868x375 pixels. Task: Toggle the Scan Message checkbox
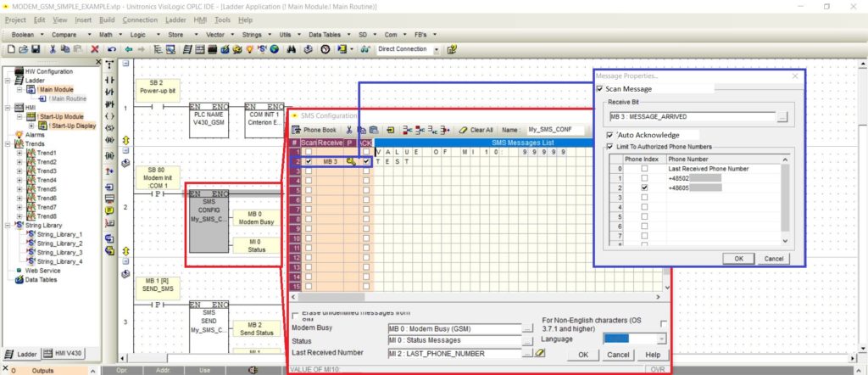(600, 88)
